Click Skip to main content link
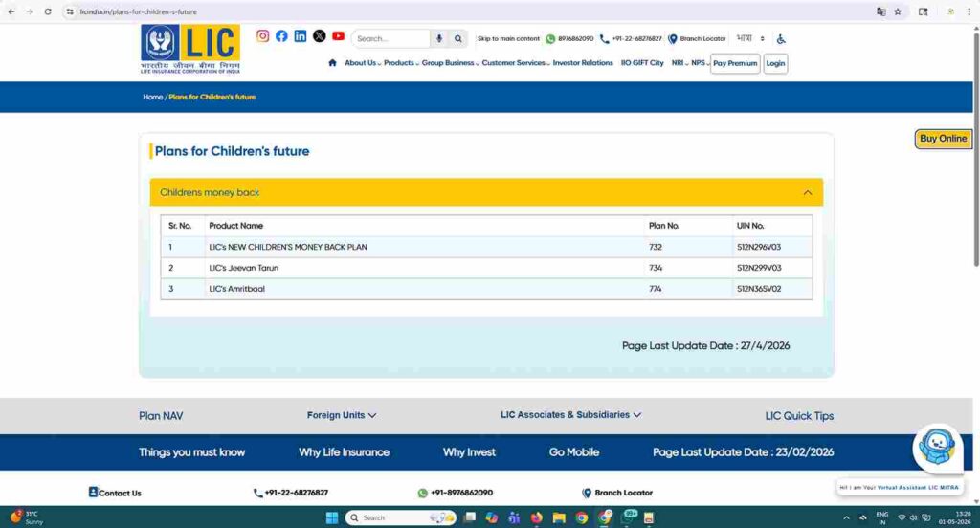The height and width of the screenshot is (528, 980). tap(508, 39)
